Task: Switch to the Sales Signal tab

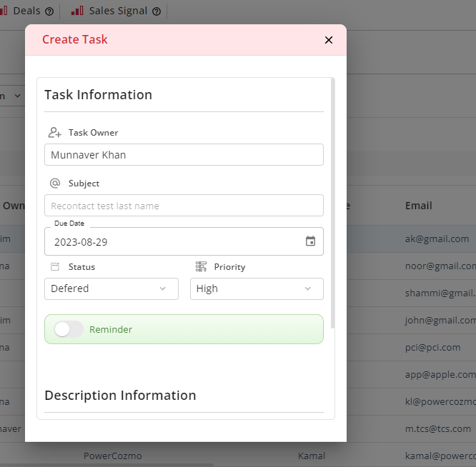Action: pyautogui.click(x=117, y=11)
